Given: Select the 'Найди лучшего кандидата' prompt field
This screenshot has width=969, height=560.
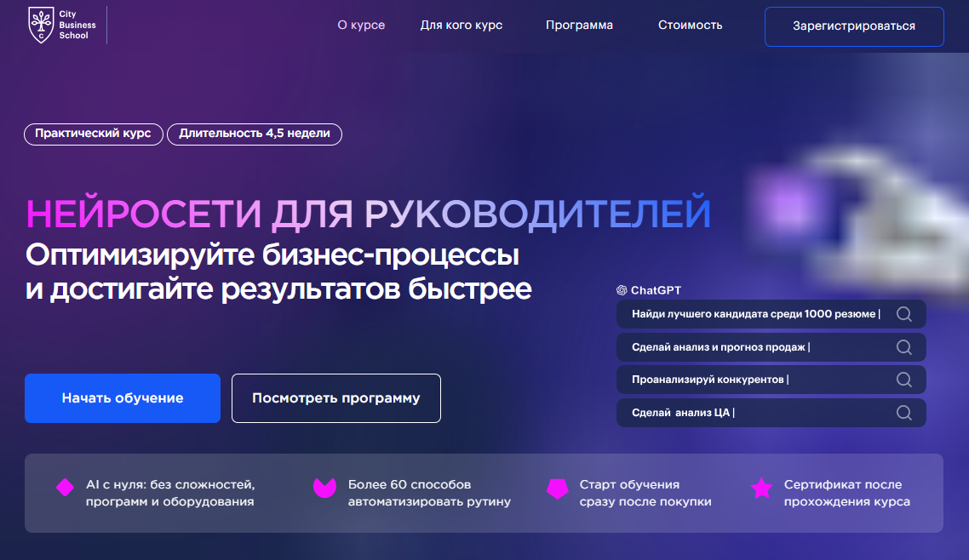Looking at the screenshot, I should coord(771,314).
